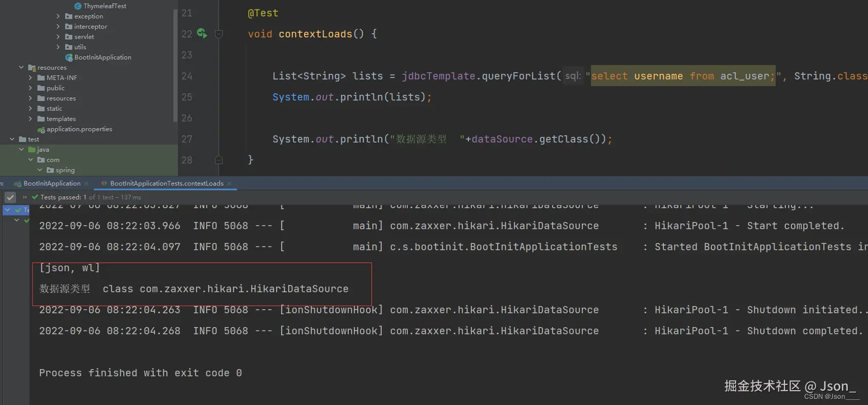
Task: Collapse the selected test results root node
Action: point(8,210)
